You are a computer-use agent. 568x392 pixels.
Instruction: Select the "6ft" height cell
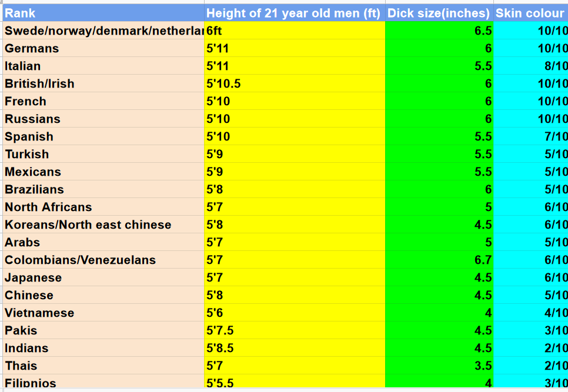pos(294,31)
